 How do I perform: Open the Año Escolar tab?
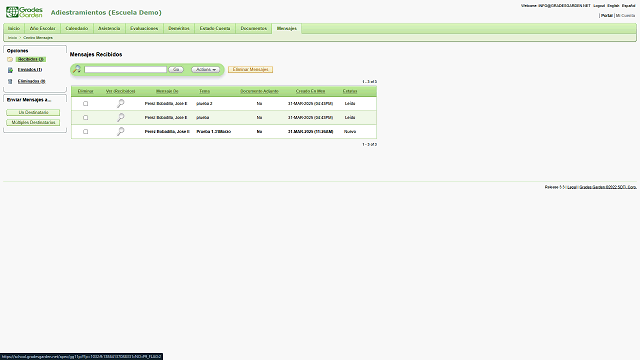pyautogui.click(x=42, y=29)
